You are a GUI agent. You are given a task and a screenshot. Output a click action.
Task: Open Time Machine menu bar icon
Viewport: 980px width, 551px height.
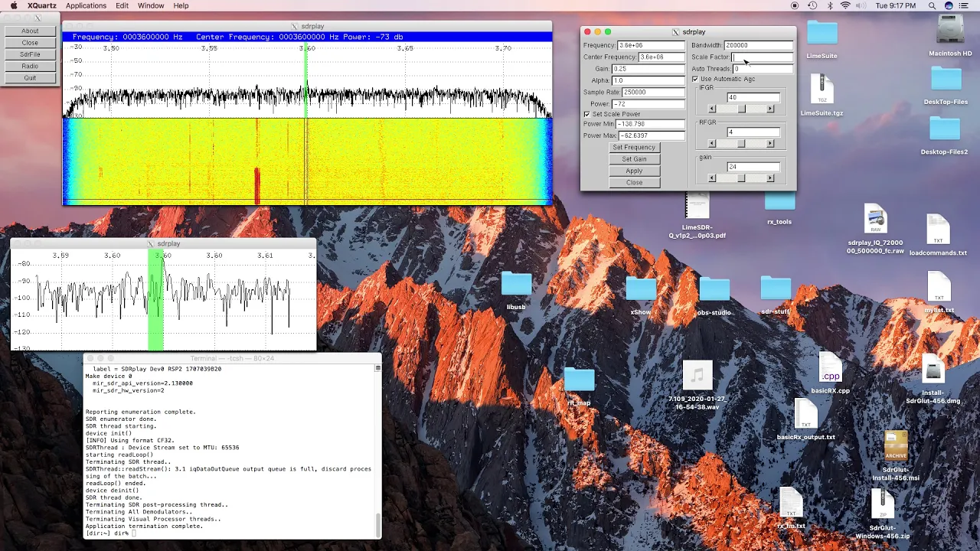[x=812, y=5]
